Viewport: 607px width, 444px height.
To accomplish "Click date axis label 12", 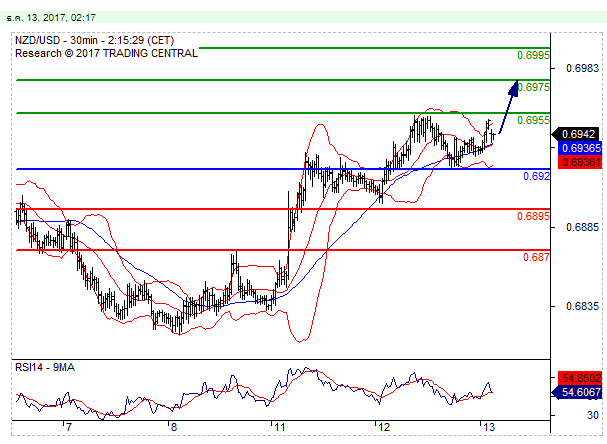I will 384,427.
